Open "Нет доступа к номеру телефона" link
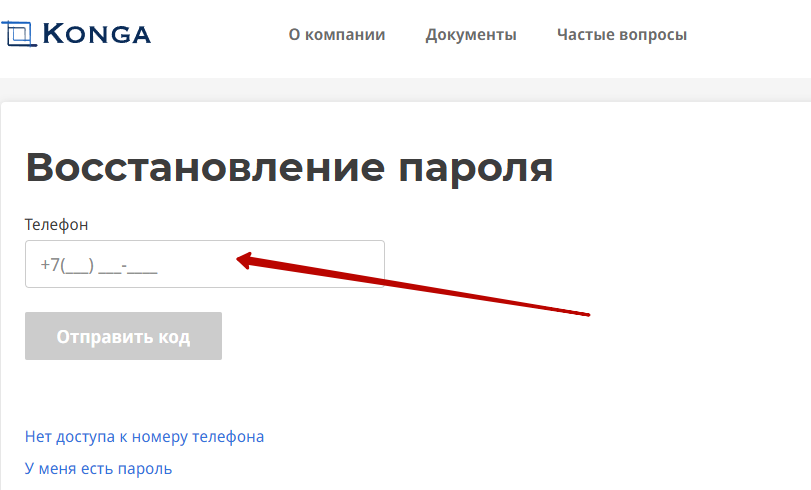This screenshot has height=490, width=811. [x=144, y=437]
